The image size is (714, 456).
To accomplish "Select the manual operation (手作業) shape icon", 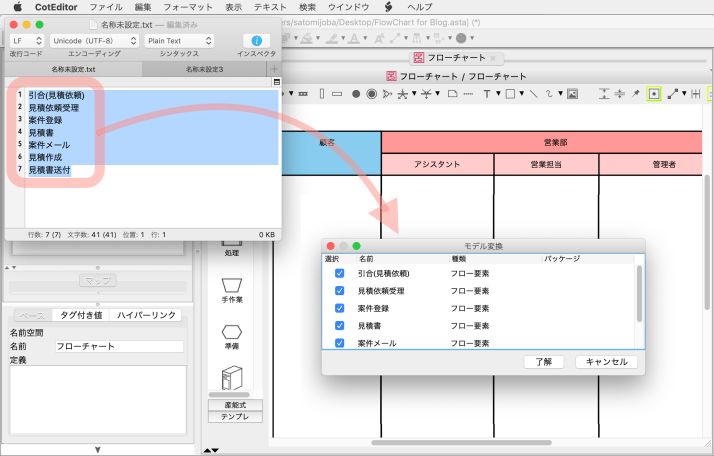I will [232, 283].
